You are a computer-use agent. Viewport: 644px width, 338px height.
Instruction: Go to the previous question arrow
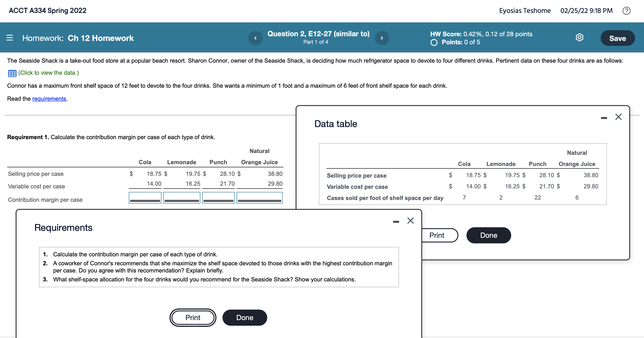coord(255,38)
